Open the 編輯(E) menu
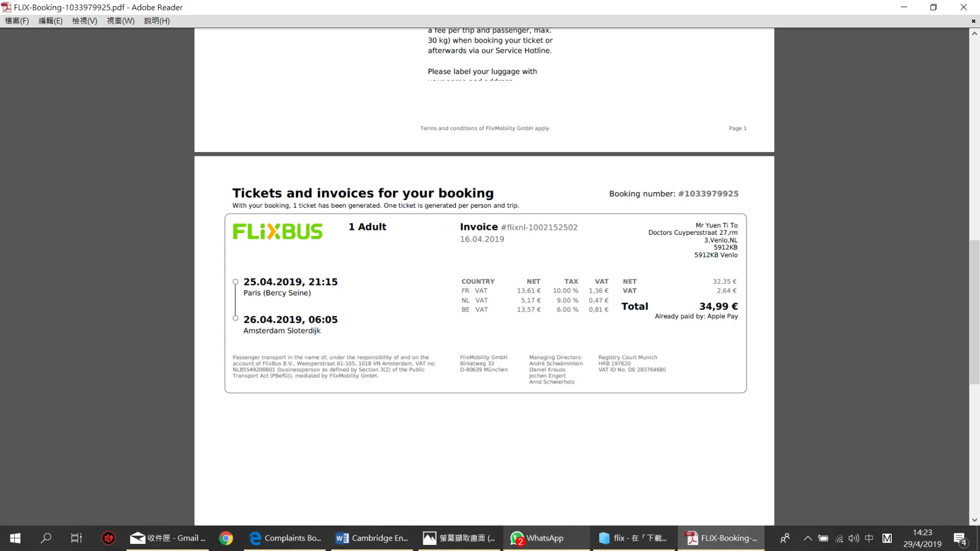 [x=50, y=21]
